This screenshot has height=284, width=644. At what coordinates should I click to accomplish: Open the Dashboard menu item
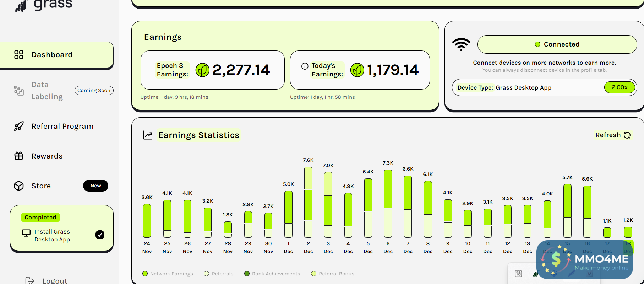(x=57, y=55)
